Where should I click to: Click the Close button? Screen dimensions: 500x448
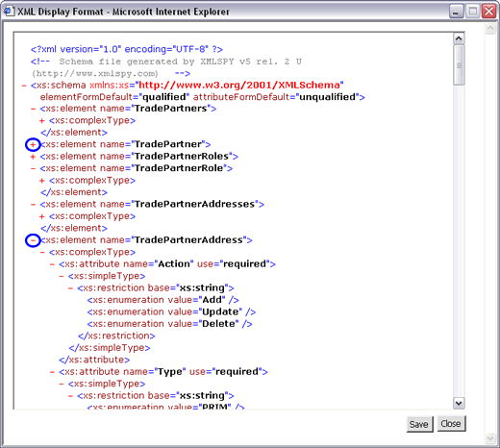(451, 423)
